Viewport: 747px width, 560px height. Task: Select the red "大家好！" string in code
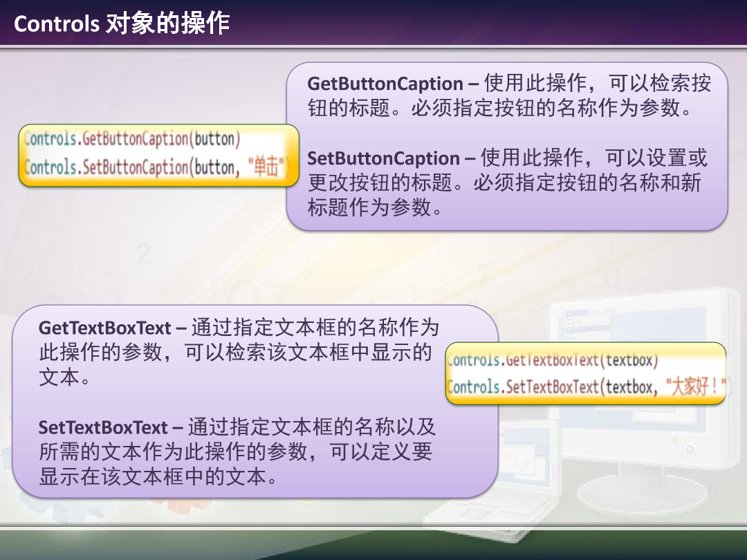(x=696, y=387)
